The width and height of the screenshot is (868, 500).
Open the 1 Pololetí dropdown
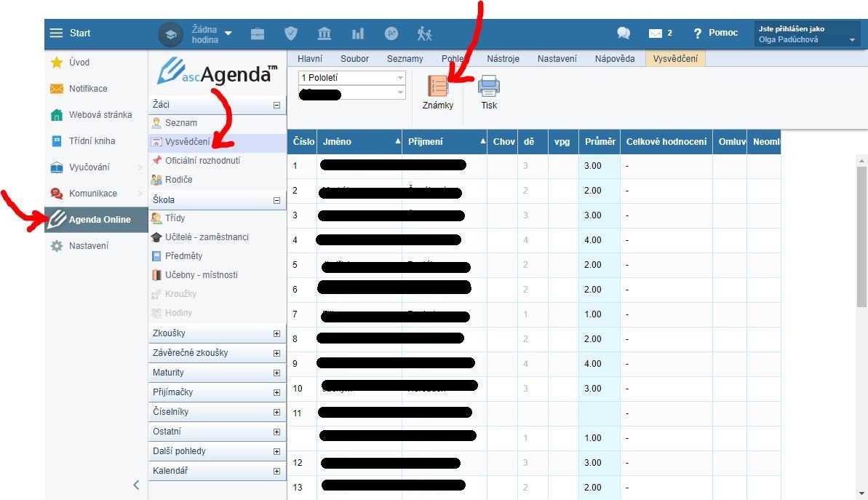coord(352,78)
